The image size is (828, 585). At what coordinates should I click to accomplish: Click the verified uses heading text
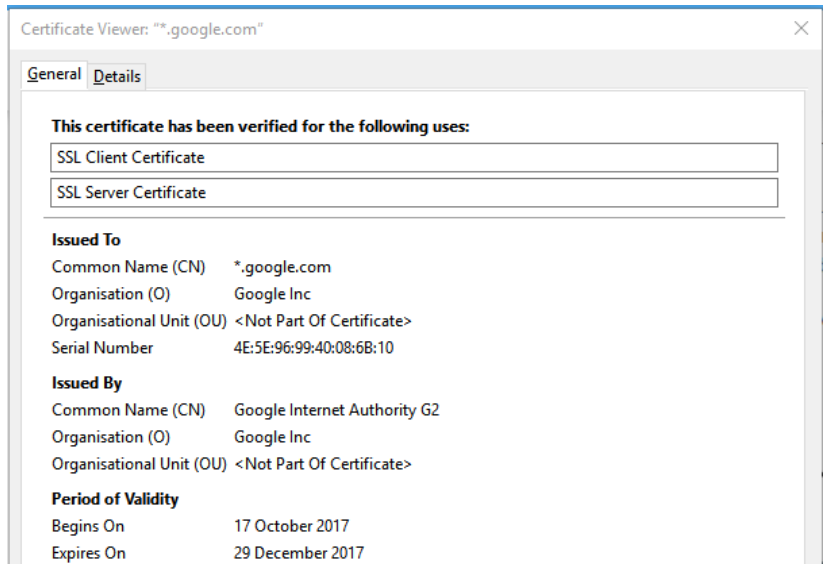point(260,127)
